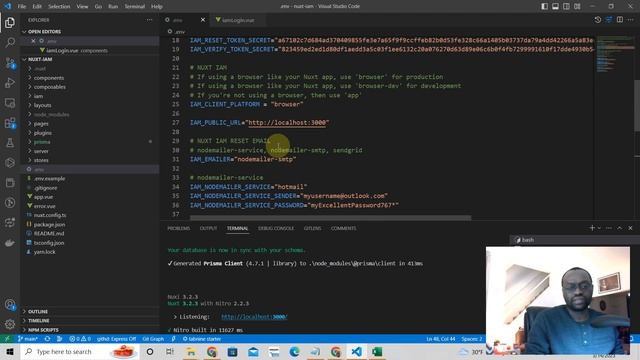
Task: Open File Explorer from the taskbar
Action: pos(191,351)
